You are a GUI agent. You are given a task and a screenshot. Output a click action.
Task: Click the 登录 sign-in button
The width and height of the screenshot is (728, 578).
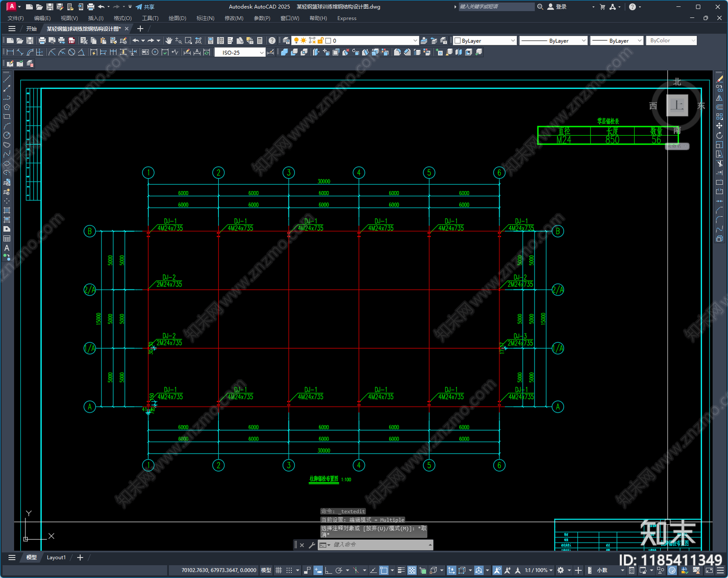click(557, 7)
